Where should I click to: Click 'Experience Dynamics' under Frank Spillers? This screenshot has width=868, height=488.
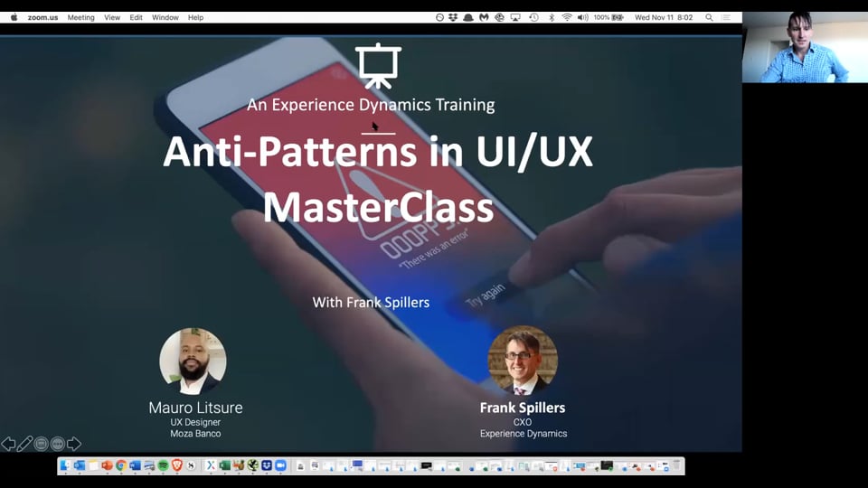524,433
